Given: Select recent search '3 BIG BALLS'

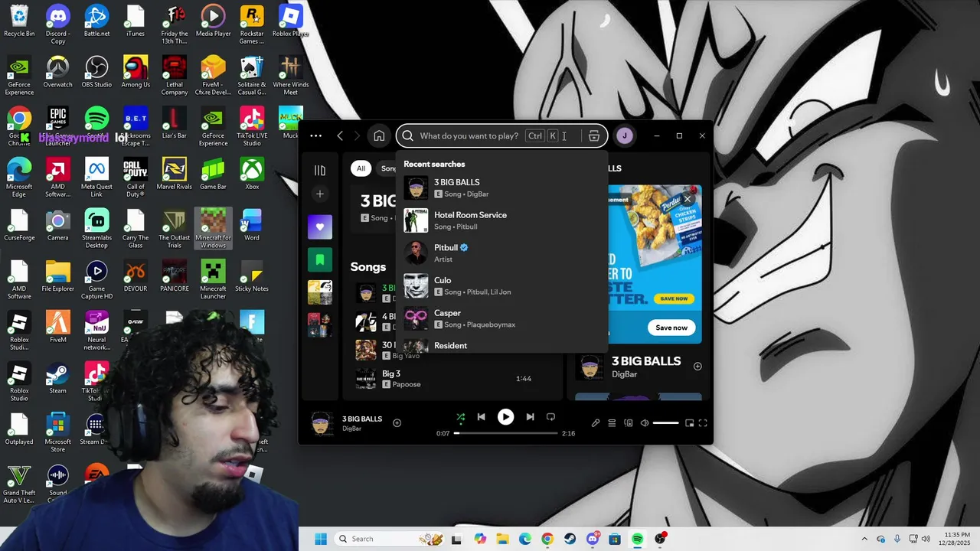Looking at the screenshot, I should 501,187.
